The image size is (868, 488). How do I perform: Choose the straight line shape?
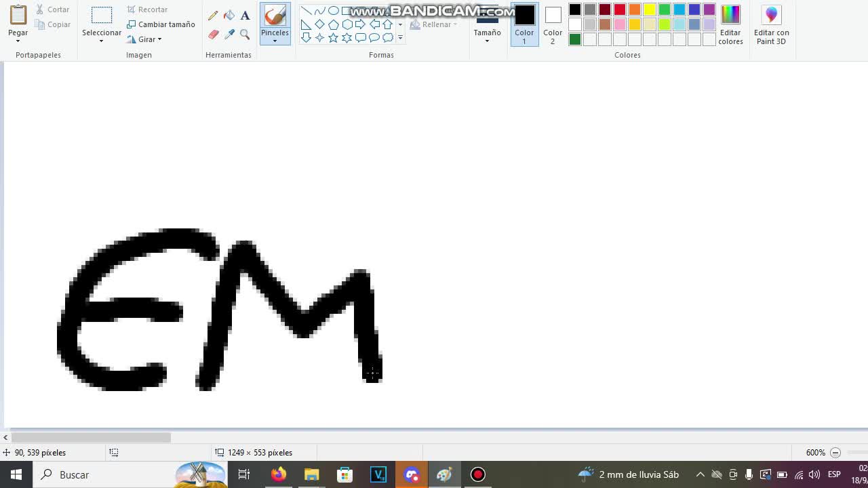[x=306, y=11]
